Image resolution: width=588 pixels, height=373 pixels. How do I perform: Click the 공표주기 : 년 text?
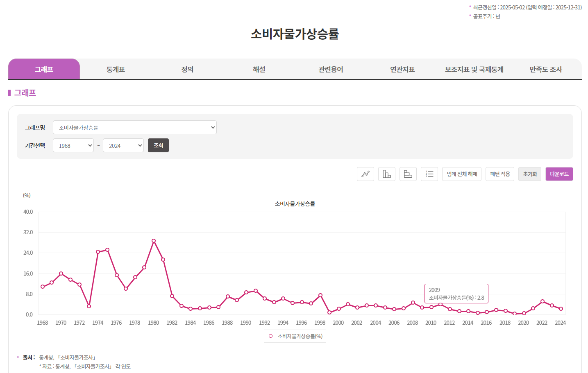pos(486,16)
